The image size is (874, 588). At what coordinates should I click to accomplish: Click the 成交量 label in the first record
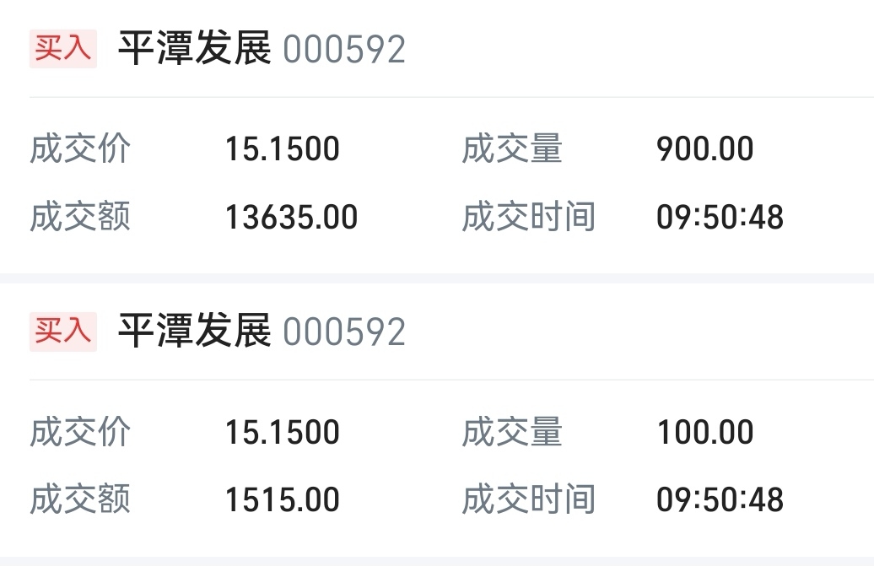coord(512,149)
